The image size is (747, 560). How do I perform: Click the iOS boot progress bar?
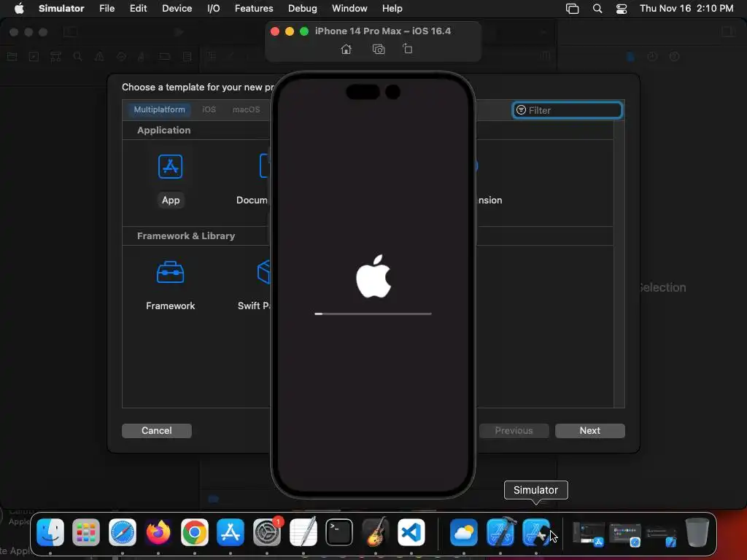373,314
